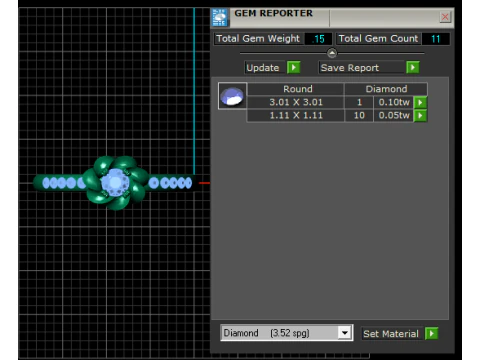Click the 0.05tw weight cell

click(x=394, y=115)
